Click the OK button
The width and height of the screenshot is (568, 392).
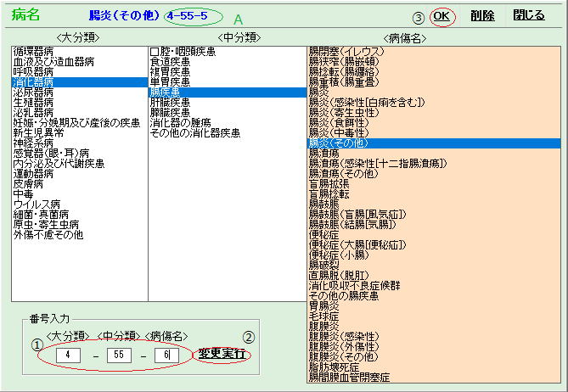[441, 15]
